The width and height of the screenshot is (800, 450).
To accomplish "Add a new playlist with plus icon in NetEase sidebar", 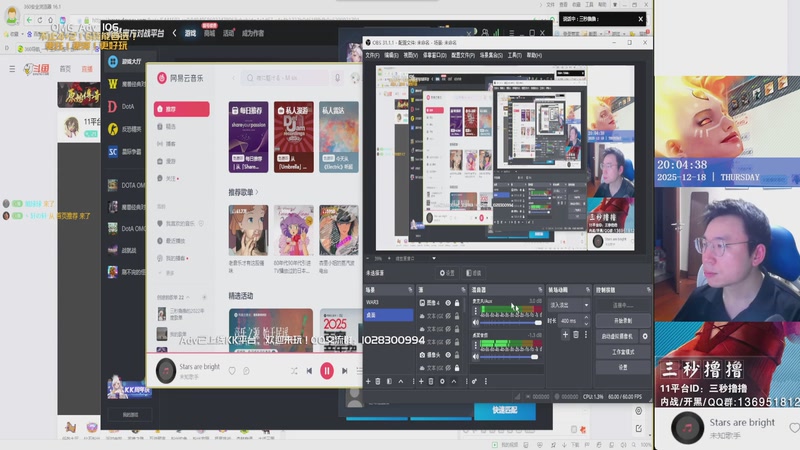I will tap(204, 297).
